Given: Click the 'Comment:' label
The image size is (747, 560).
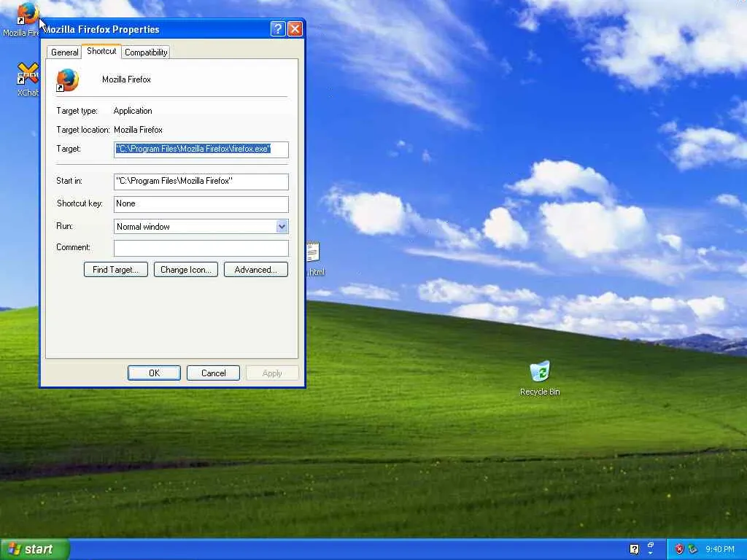Looking at the screenshot, I should tap(73, 247).
